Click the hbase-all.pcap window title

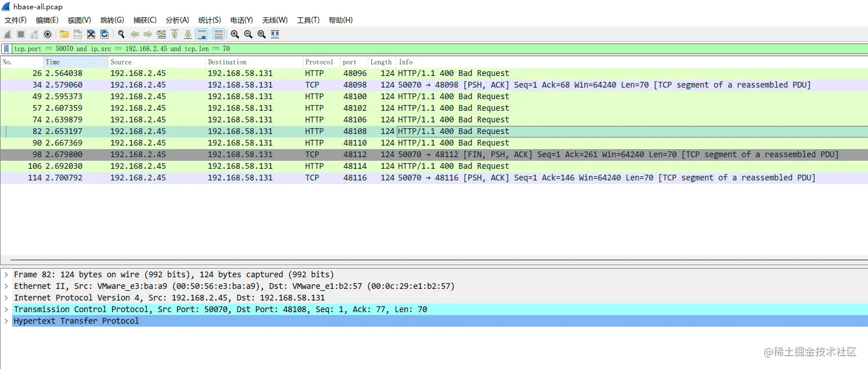38,7
